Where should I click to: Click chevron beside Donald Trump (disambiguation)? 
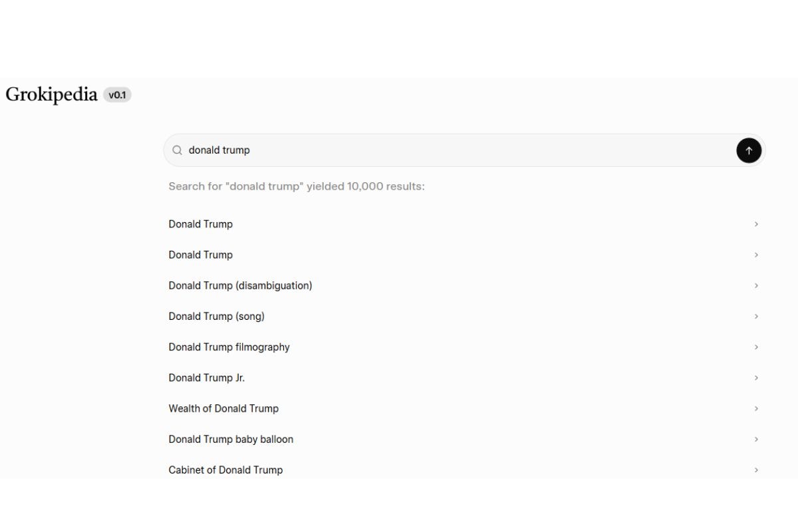pyautogui.click(x=756, y=285)
